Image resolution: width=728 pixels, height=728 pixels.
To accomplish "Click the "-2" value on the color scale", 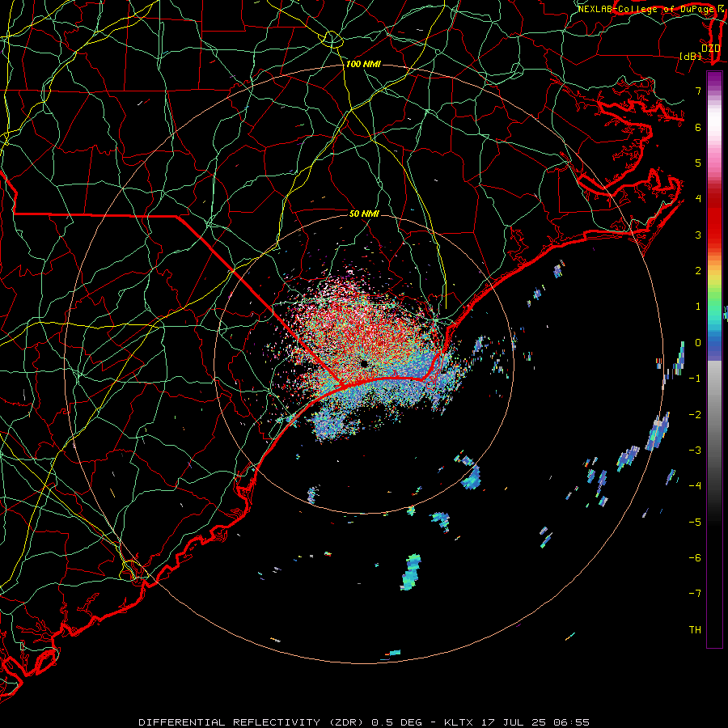I will [x=695, y=415].
